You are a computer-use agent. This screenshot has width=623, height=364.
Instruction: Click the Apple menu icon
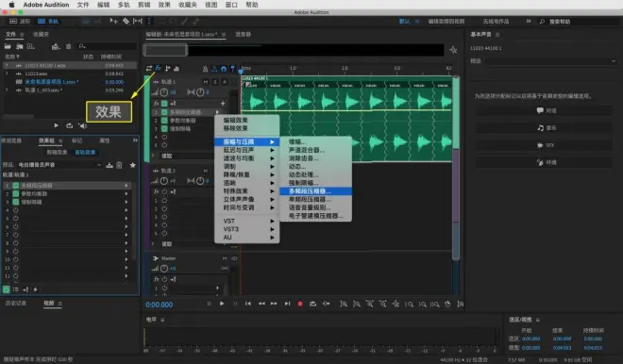[11, 5]
